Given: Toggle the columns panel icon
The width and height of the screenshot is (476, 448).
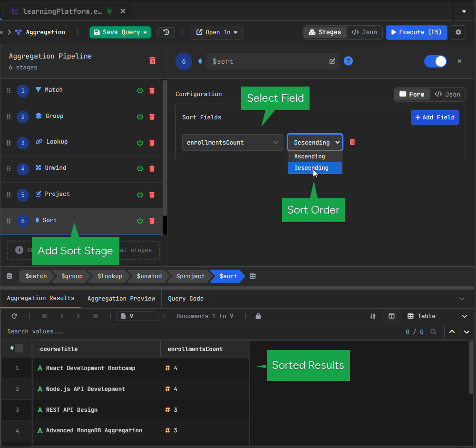Looking at the screenshot, I should click(392, 316).
